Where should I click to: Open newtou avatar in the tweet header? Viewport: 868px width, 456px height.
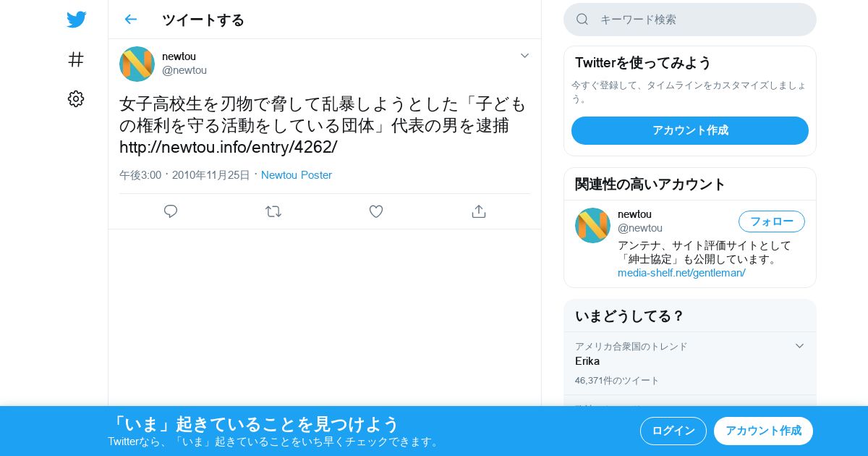pos(137,64)
